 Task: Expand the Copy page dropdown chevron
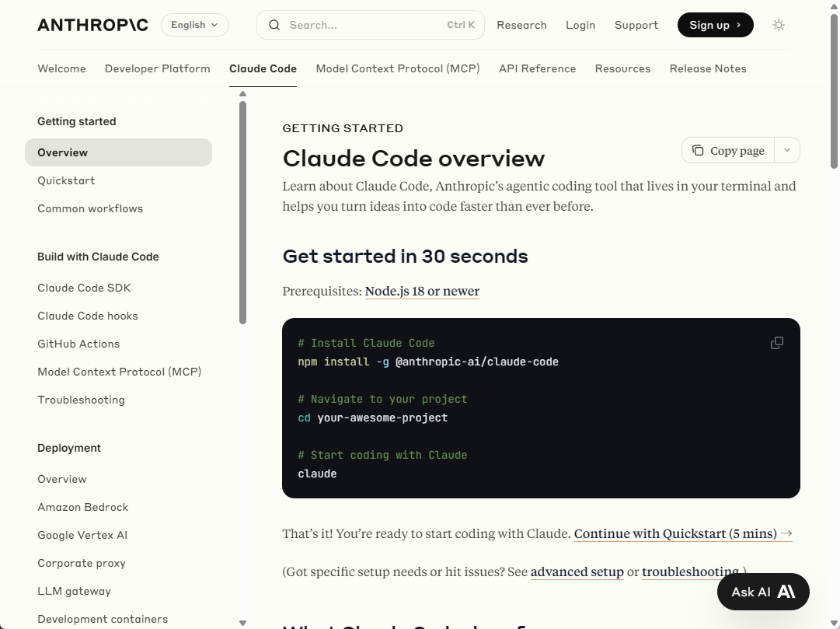click(787, 151)
